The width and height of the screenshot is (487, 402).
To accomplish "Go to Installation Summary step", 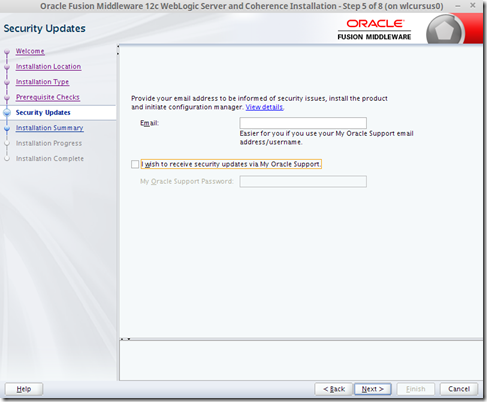I will (x=50, y=128).
